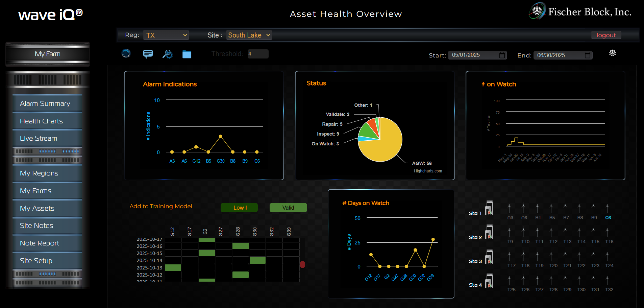Click green training cell for G12 on 2025-10-13
644x308 pixels.
[x=173, y=268]
